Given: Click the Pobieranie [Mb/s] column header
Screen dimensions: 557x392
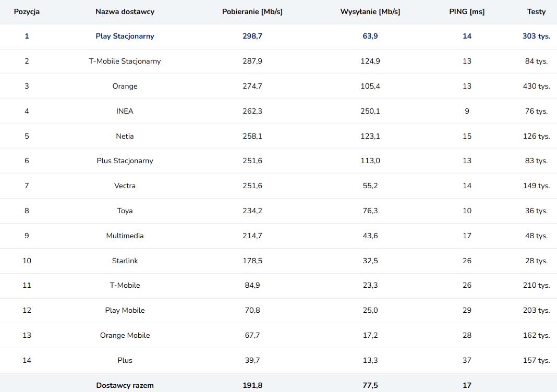Looking at the screenshot, I should tap(252, 11).
